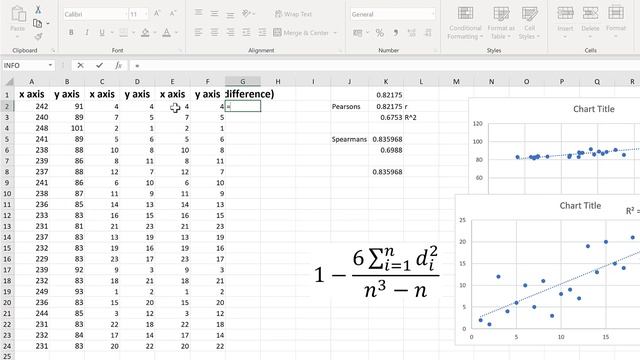Click the Font Color letter A icon
The height and width of the screenshot is (360, 640).
point(167,32)
